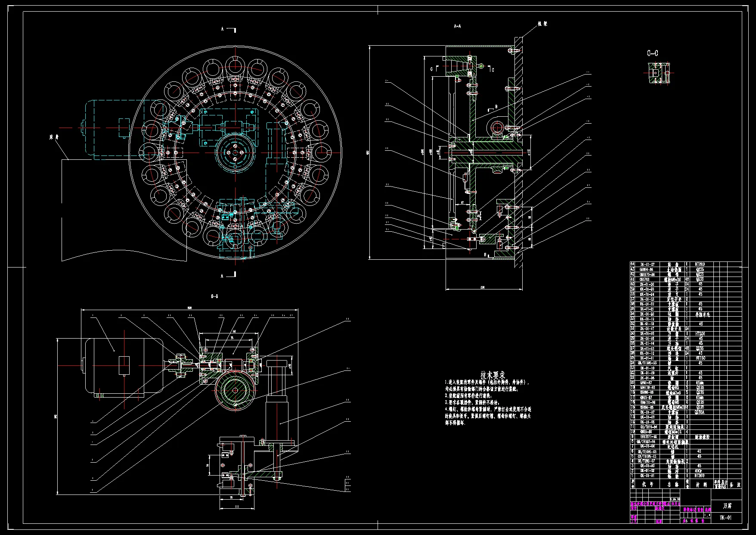Click part code DK-01-11 in parts list
The image size is (756, 535).
(x=648, y=358)
